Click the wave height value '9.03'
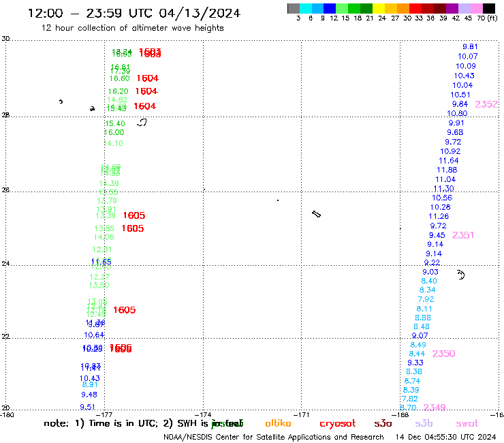The image size is (504, 443). 430,272
